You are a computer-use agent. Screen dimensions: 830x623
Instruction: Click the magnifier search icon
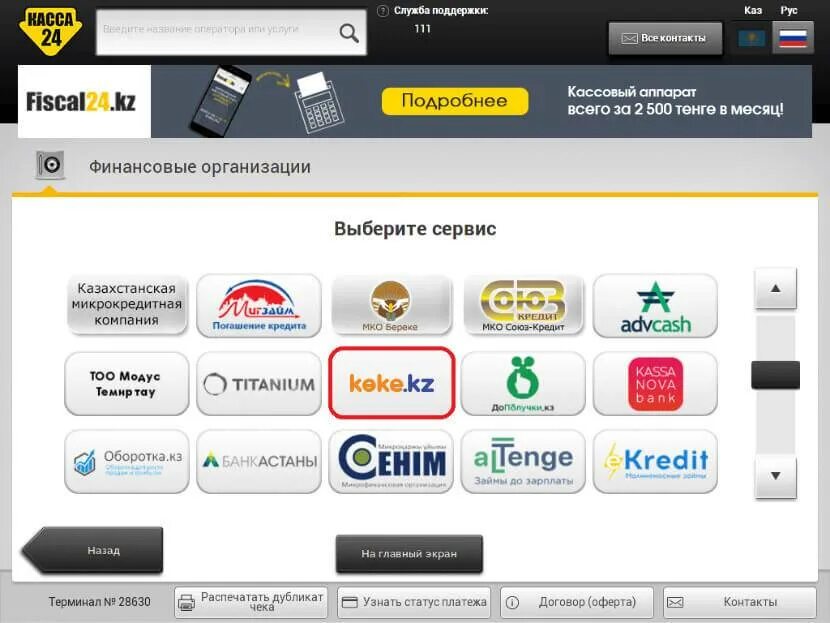[x=349, y=33]
